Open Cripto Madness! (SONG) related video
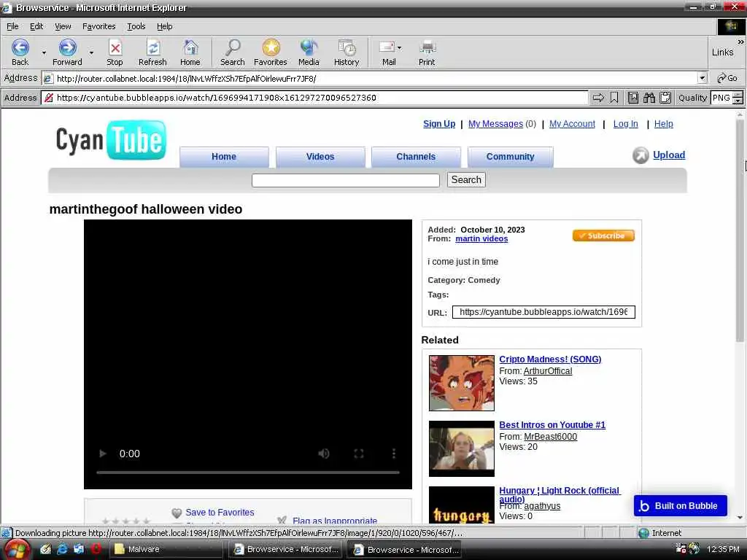 (x=550, y=359)
